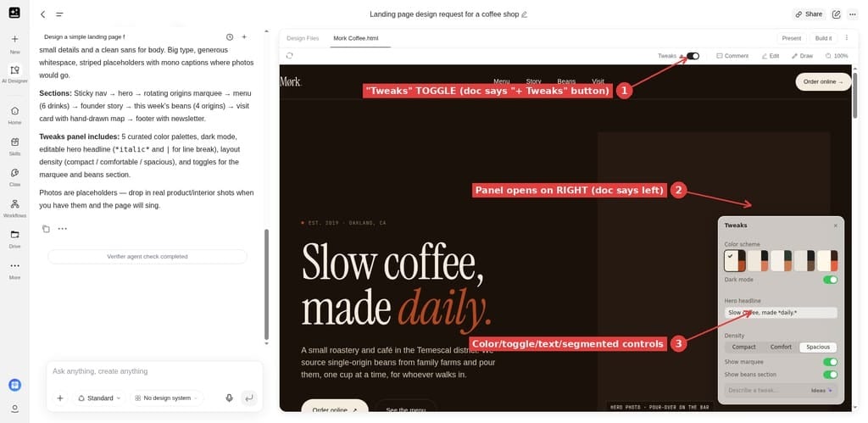Click the Build it button
The width and height of the screenshot is (868, 423).
click(824, 38)
